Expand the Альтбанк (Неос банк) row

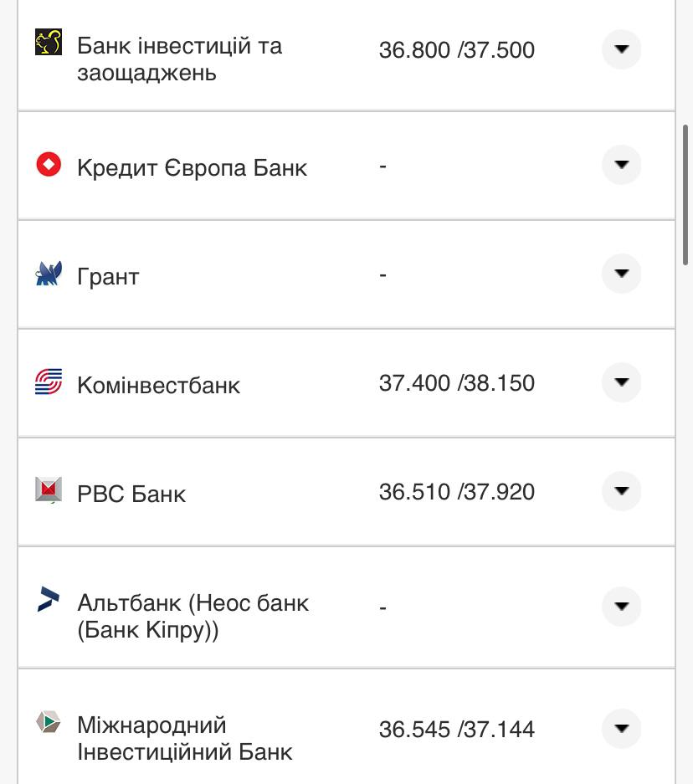pyautogui.click(x=621, y=607)
